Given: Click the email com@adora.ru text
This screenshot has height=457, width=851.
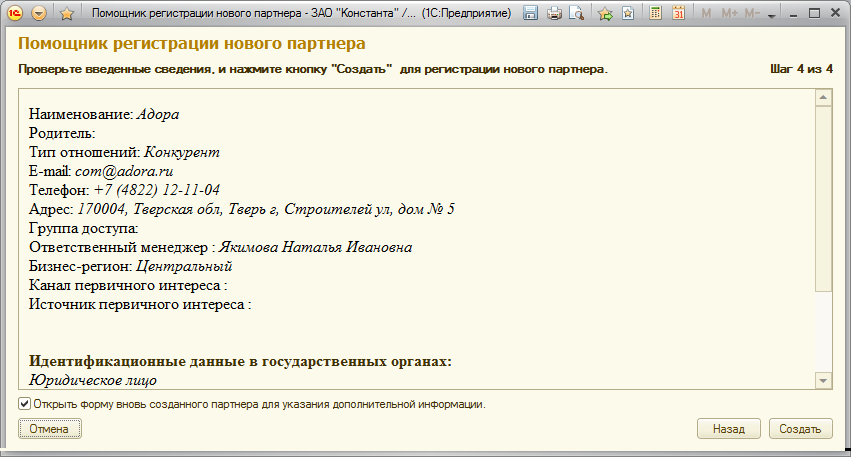Looking at the screenshot, I should [x=124, y=172].
